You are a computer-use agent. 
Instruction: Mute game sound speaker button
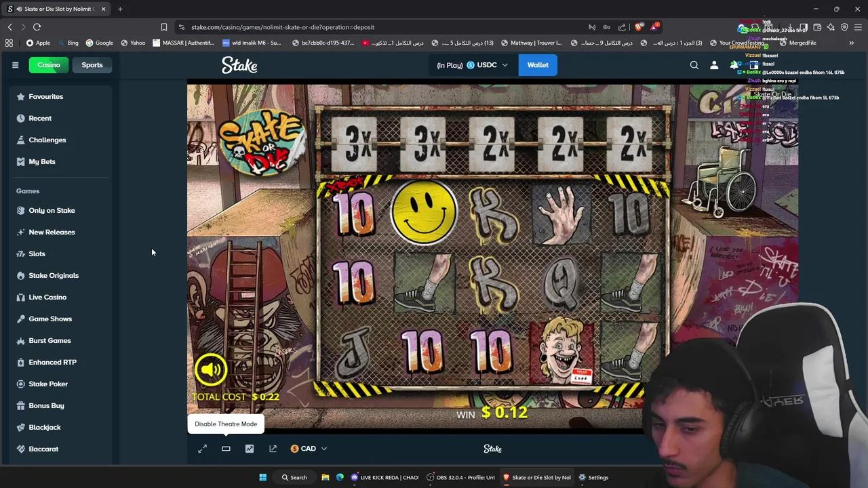pyautogui.click(x=211, y=369)
